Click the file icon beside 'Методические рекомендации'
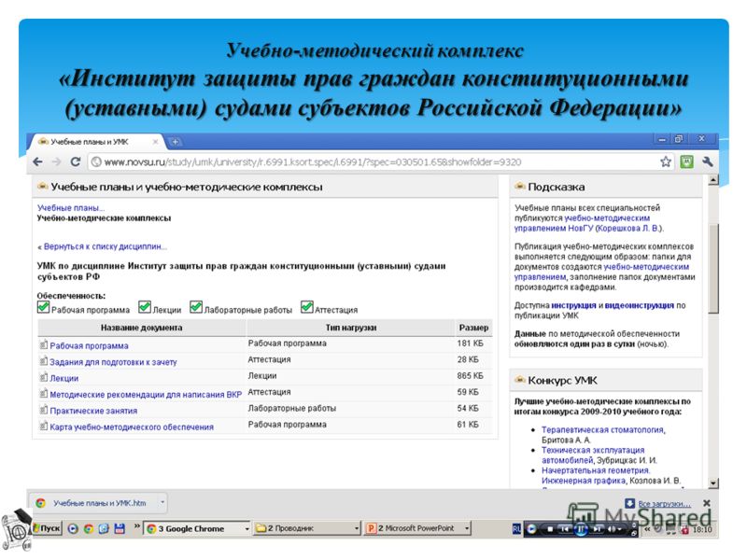This screenshot has height=560, width=747. 43,393
